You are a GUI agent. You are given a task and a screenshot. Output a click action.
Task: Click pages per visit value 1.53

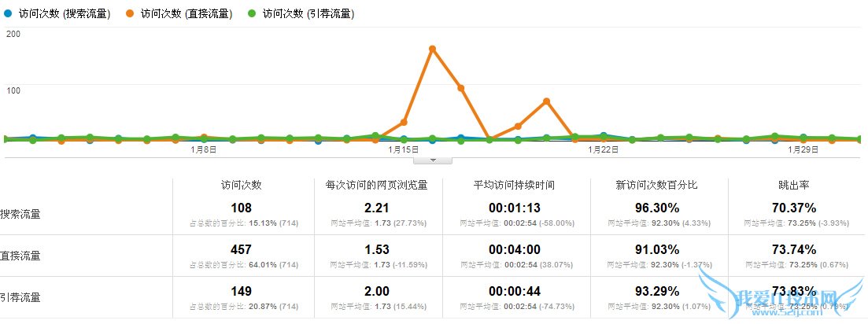pyautogui.click(x=377, y=249)
